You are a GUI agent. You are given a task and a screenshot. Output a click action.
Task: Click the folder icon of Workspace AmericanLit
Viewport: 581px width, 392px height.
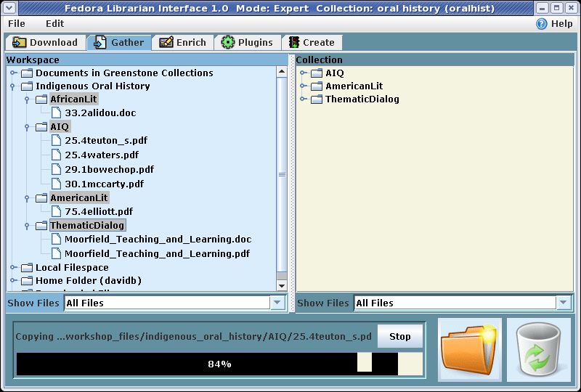(x=41, y=198)
